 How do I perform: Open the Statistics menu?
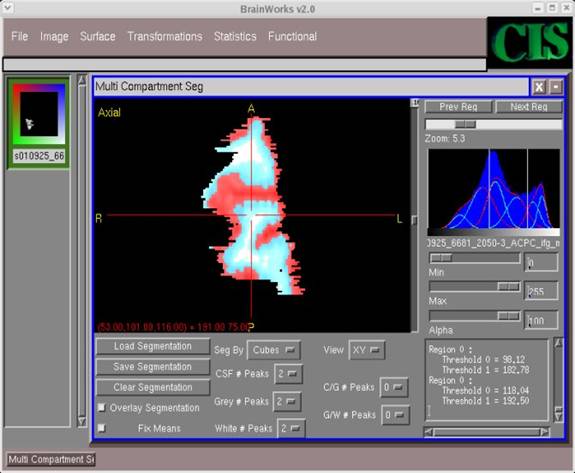pyautogui.click(x=235, y=36)
